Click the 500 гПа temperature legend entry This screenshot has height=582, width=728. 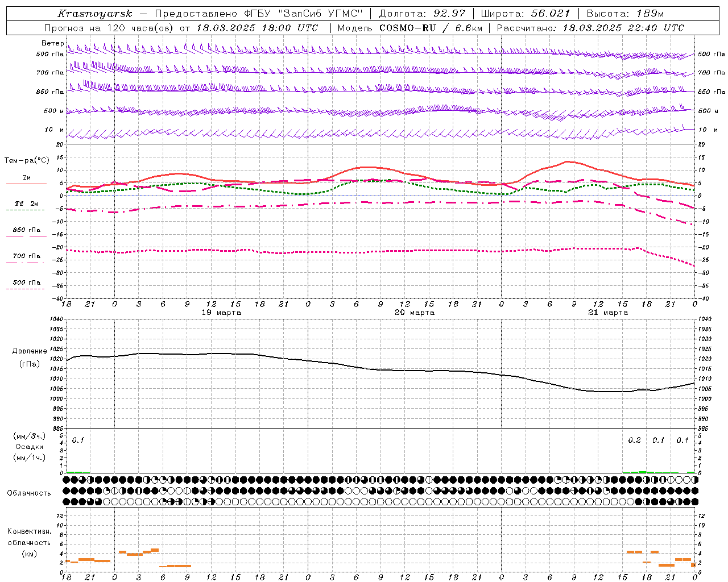pyautogui.click(x=27, y=282)
